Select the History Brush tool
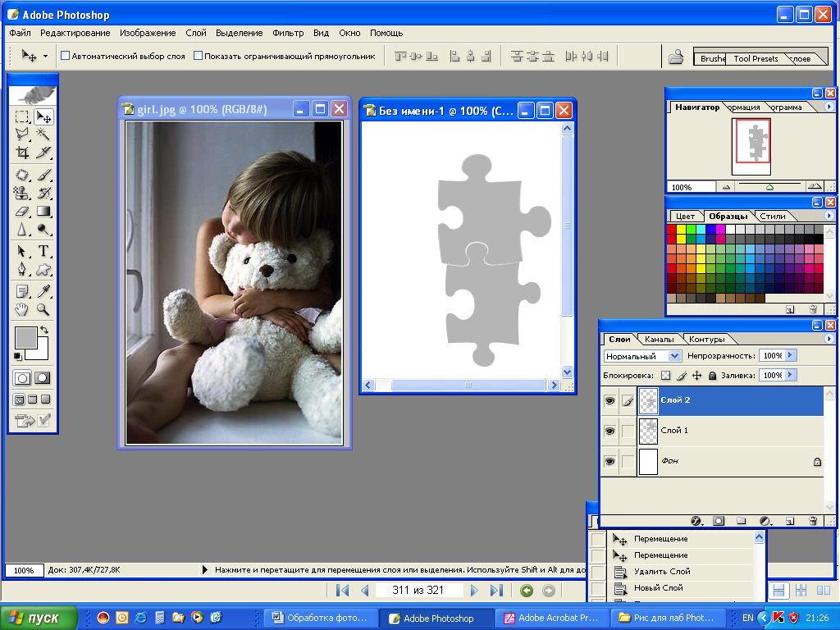Viewport: 840px width, 630px height. (43, 193)
